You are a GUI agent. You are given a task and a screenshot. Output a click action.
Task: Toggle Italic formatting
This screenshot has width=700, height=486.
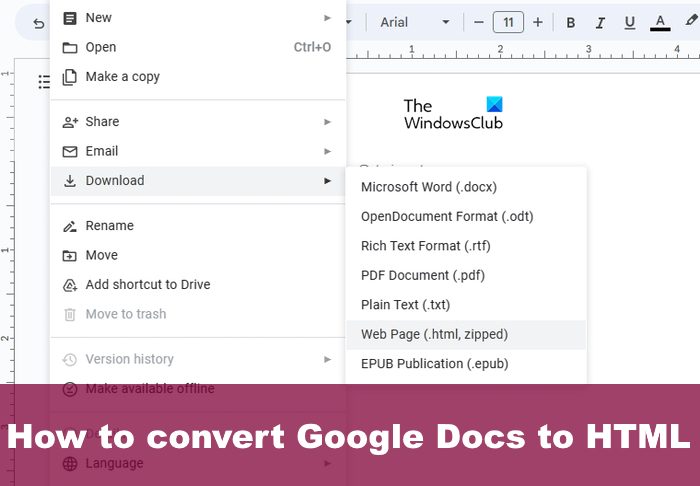(x=600, y=23)
